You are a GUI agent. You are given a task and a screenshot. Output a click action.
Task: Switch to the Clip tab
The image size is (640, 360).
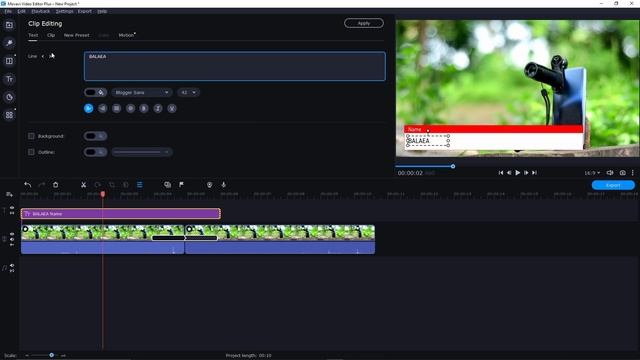[x=51, y=36]
